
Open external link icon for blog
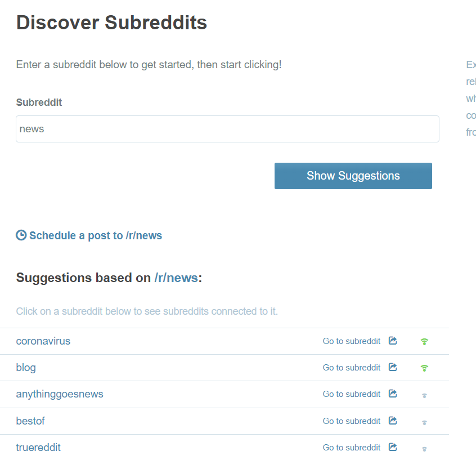coord(393,367)
